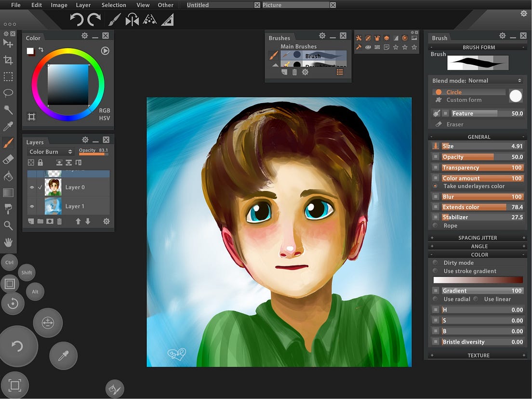Delete layer using trash icon in Layers panel
Screen dimensions: 532x399
59,222
